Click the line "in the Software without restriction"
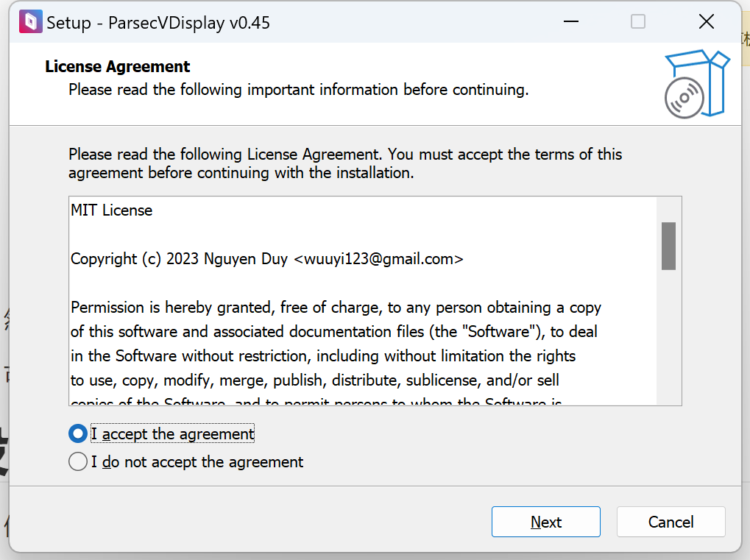Screen dimensions: 750x560 (x=323, y=356)
